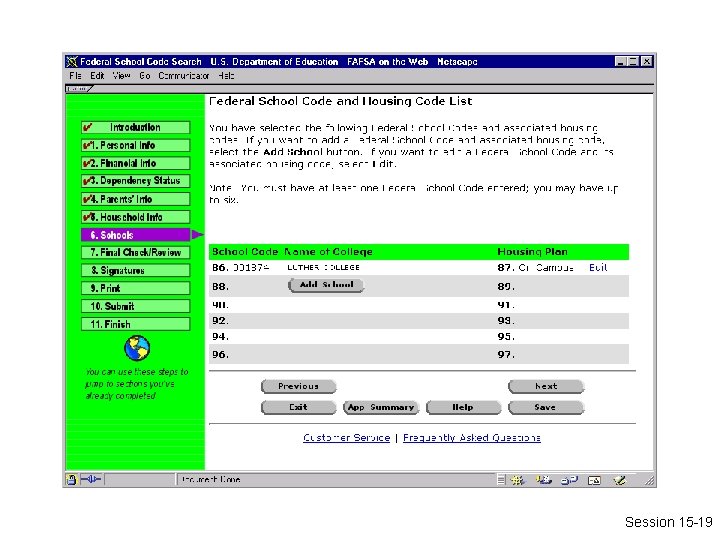Image resolution: width=720 pixels, height=540 pixels.
Task: Go to step 11 Finish
Action: coord(135,324)
